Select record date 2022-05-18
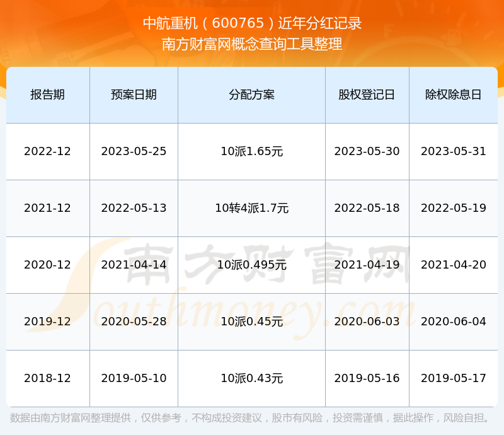The image size is (504, 435). coord(367,208)
